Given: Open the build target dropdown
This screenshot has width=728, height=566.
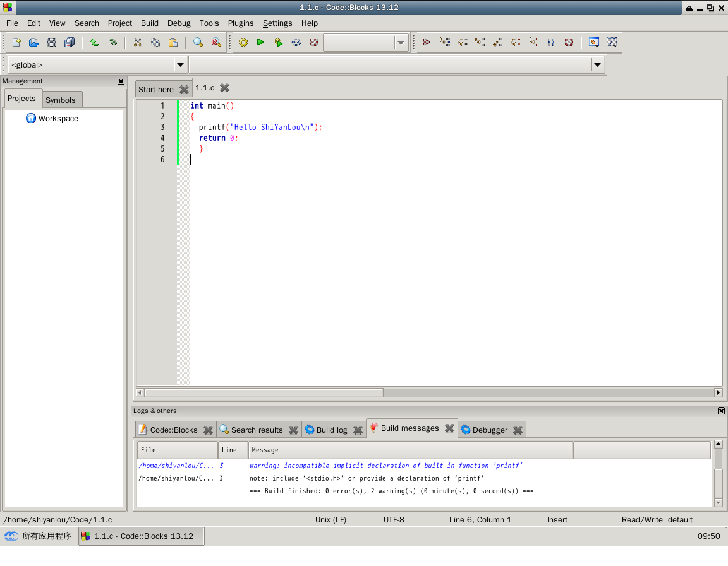Looking at the screenshot, I should [401, 43].
